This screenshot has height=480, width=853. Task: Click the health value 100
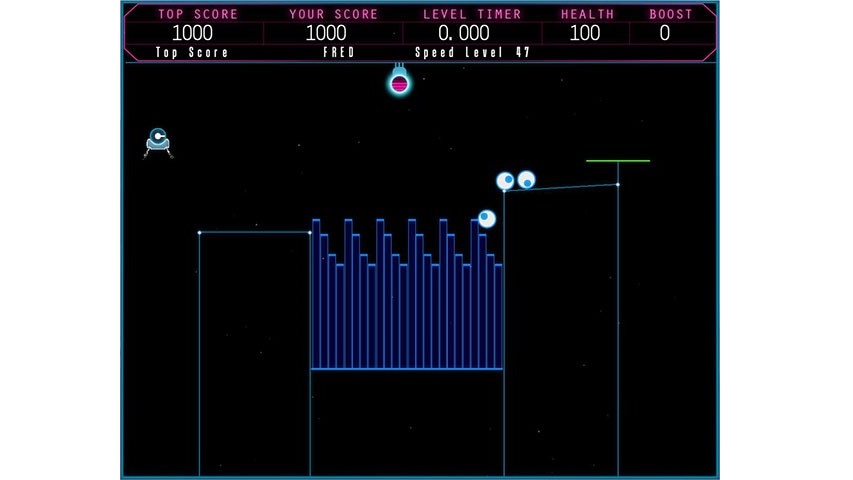coord(585,33)
